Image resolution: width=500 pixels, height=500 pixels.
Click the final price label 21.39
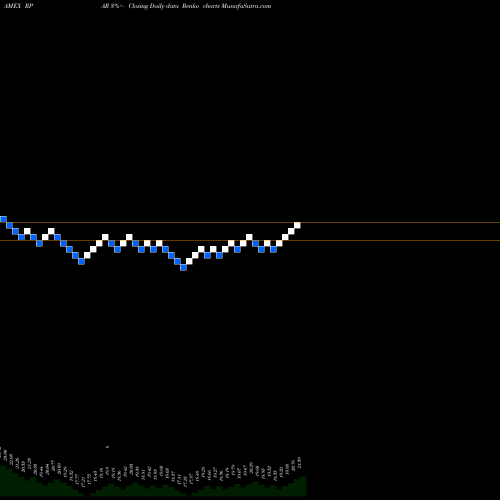pos(299,462)
